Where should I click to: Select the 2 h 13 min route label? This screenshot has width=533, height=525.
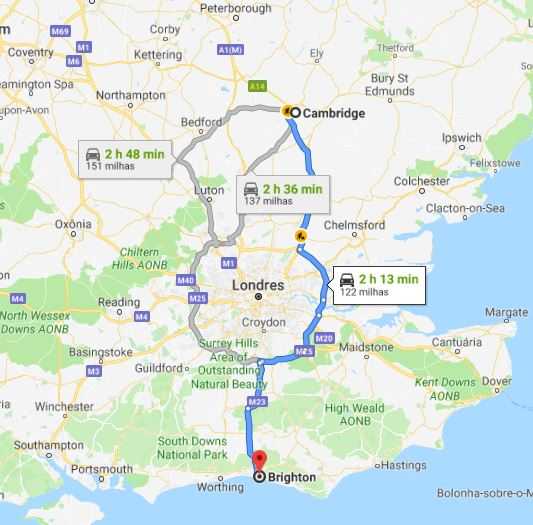tap(379, 285)
